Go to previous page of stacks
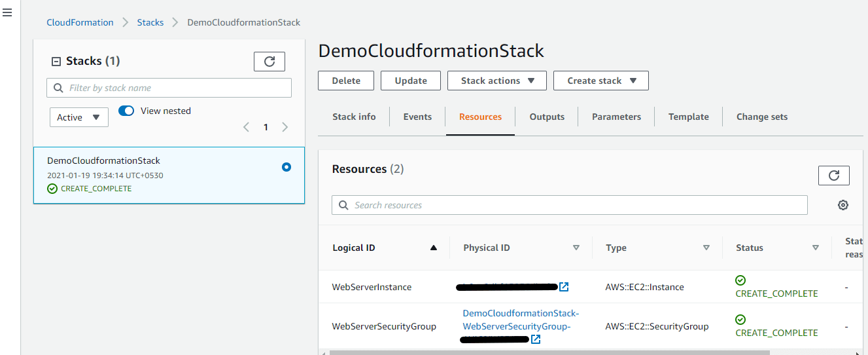Viewport: 868px width, 355px height. tap(246, 127)
